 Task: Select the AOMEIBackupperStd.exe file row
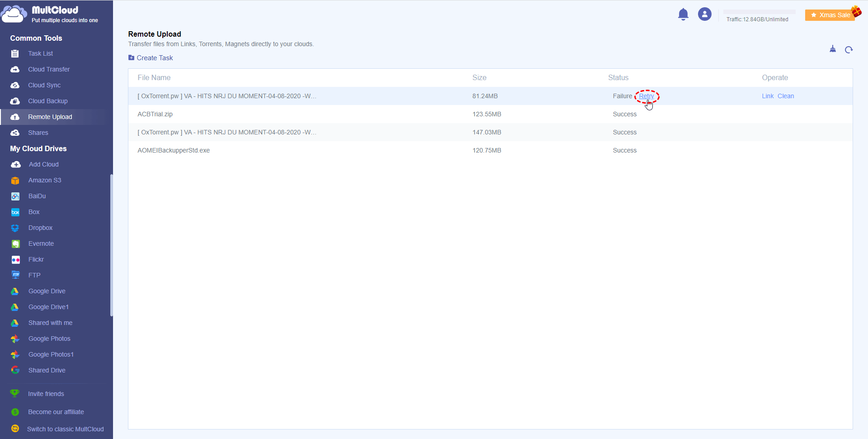pyautogui.click(x=491, y=150)
